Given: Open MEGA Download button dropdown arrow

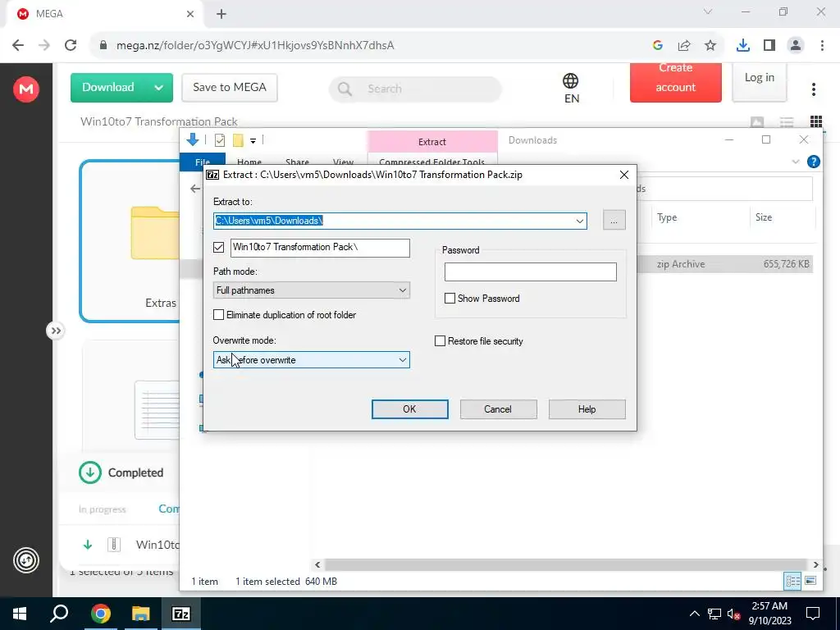Looking at the screenshot, I should point(158,87).
